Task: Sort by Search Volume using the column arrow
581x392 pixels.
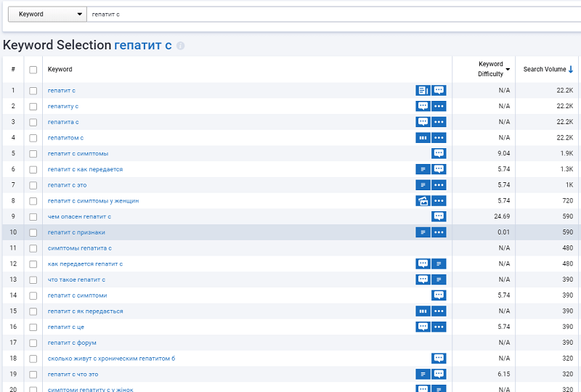Action: [x=571, y=70]
